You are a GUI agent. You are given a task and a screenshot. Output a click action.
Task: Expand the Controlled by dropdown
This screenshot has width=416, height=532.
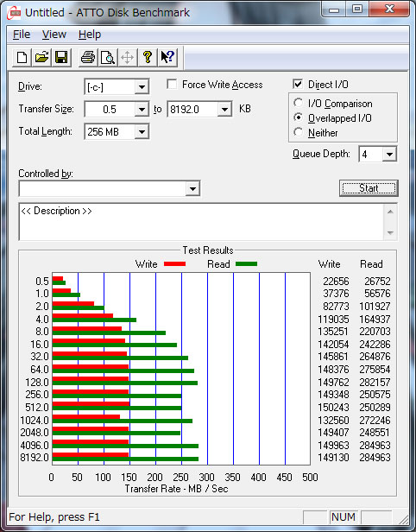coord(192,188)
